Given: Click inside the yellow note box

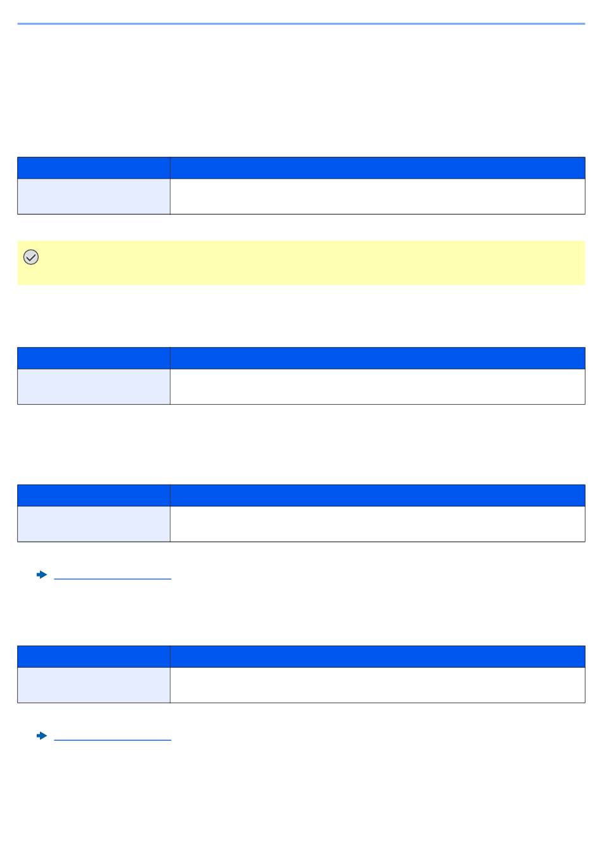Looking at the screenshot, I should coord(301,262).
